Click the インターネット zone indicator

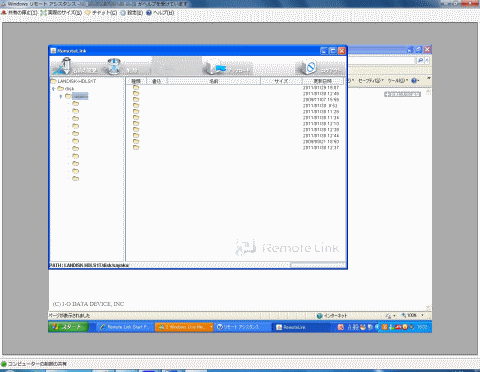332,315
